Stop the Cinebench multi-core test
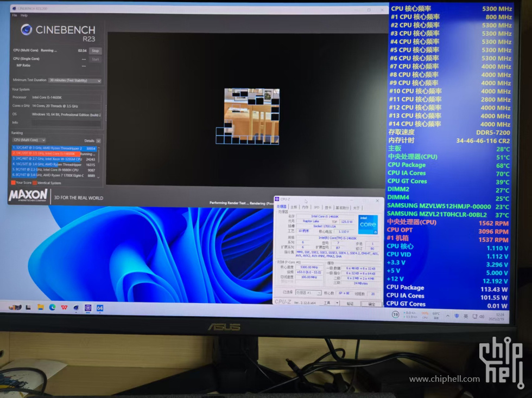532x398 pixels. 96,51
